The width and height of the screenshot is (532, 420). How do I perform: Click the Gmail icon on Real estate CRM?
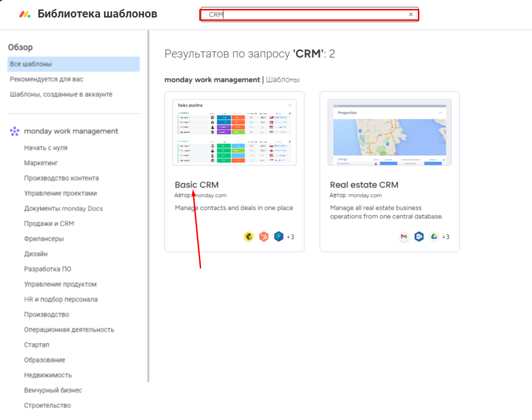click(x=404, y=237)
